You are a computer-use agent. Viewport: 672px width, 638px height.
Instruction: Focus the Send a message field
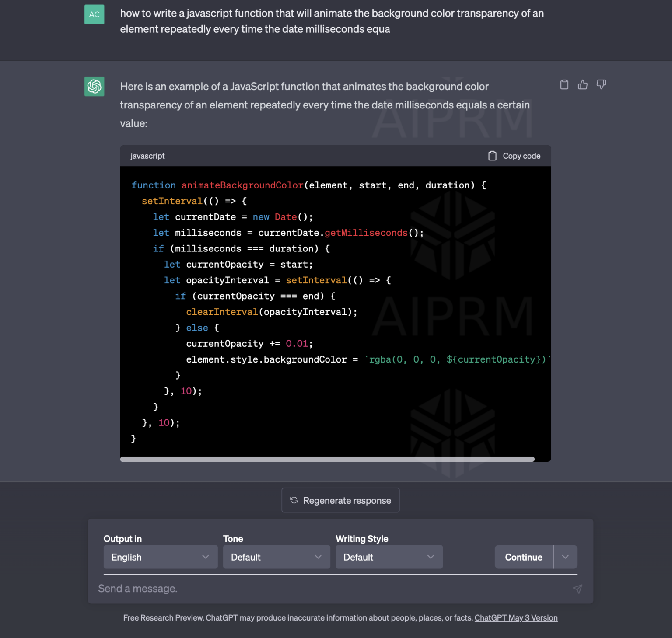[x=332, y=589]
